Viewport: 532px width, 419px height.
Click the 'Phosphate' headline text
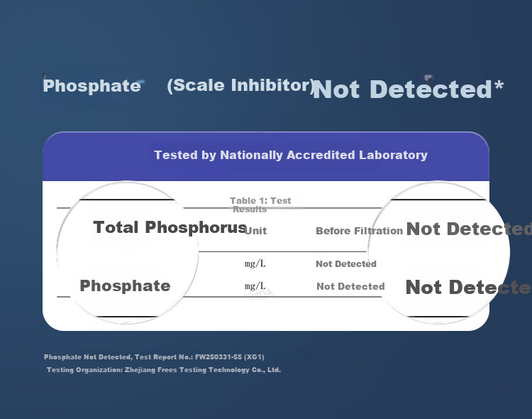(x=92, y=86)
